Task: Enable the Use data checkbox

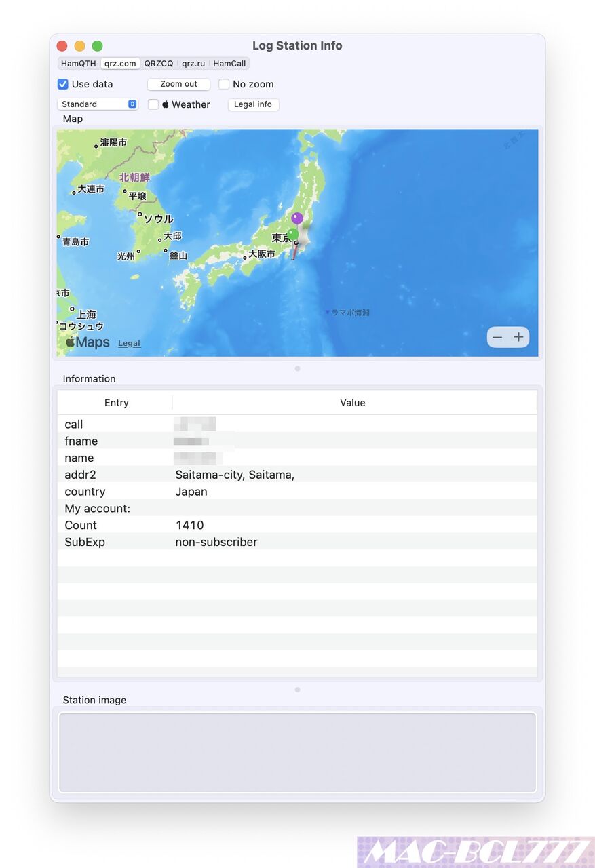Action: point(62,84)
